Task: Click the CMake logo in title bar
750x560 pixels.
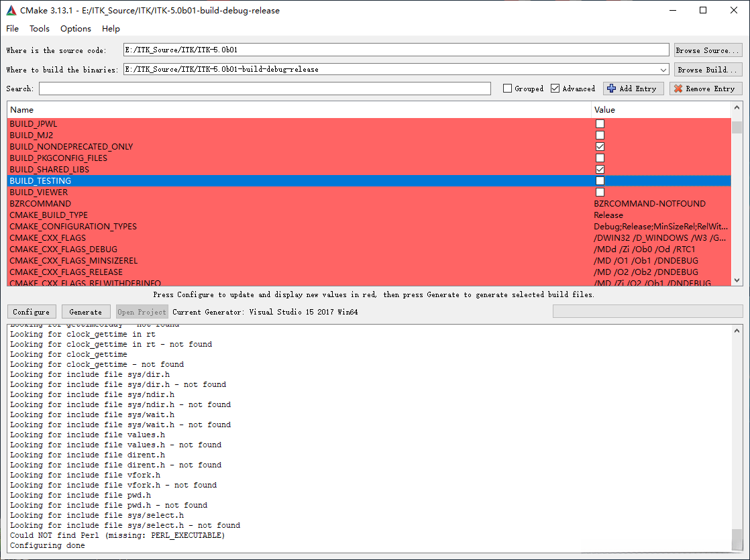Action: click(11, 10)
